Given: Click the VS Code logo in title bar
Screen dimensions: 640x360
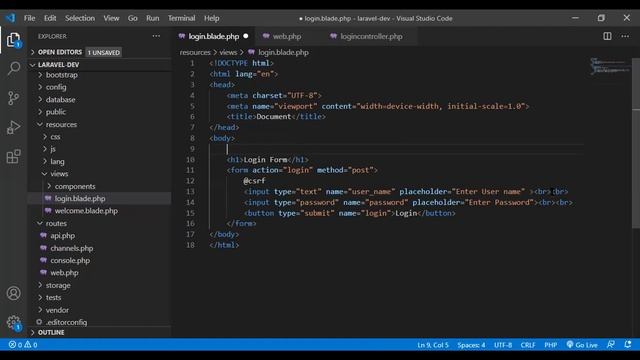Looking at the screenshot, I should click(x=10, y=18).
